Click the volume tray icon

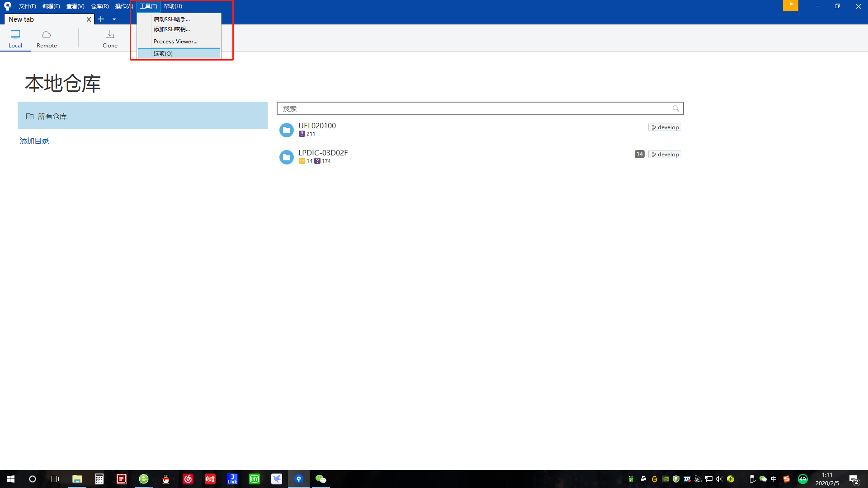pyautogui.click(x=719, y=479)
